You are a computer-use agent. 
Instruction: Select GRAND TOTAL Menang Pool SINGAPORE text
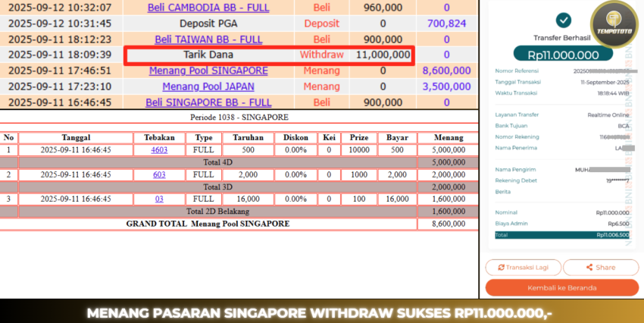[208, 224]
